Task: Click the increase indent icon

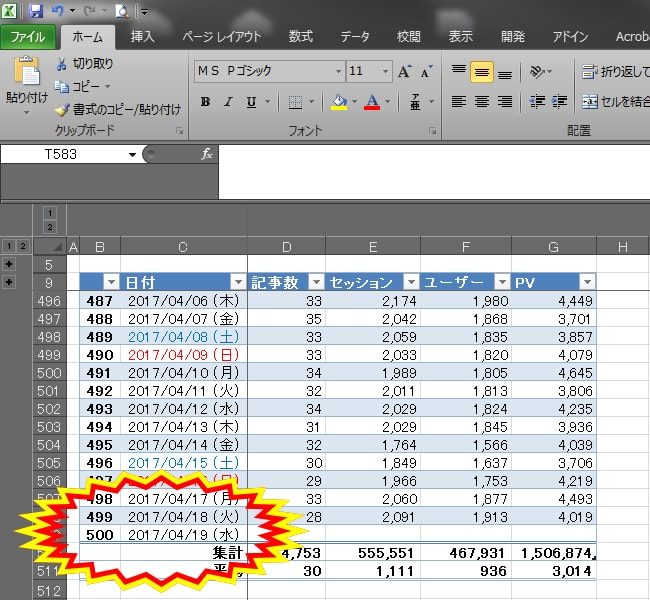Action: tap(559, 102)
